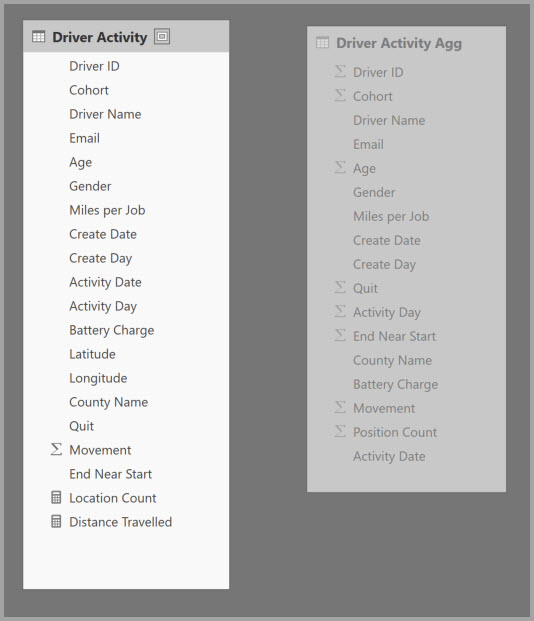Select Miles per Job in Driver Activity table

pyautogui.click(x=126, y=210)
